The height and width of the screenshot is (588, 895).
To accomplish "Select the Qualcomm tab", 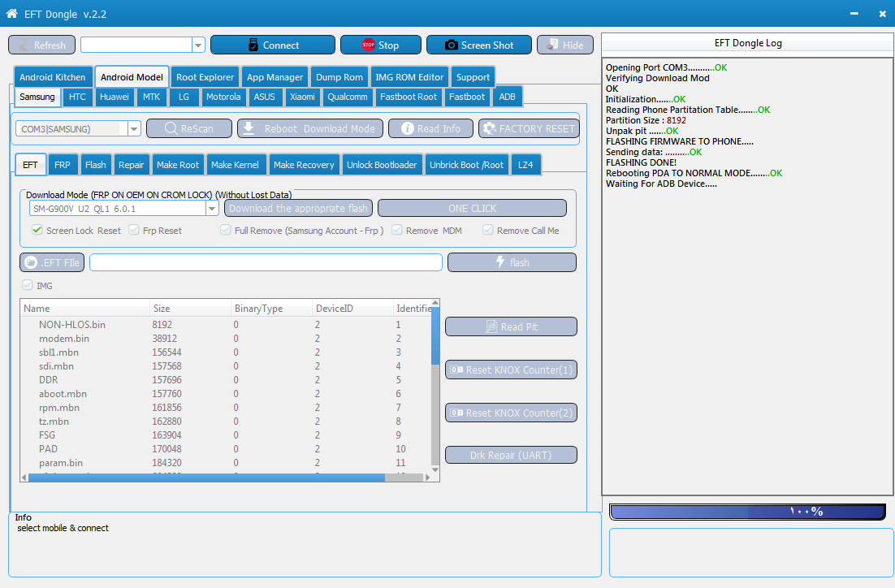I will [347, 97].
